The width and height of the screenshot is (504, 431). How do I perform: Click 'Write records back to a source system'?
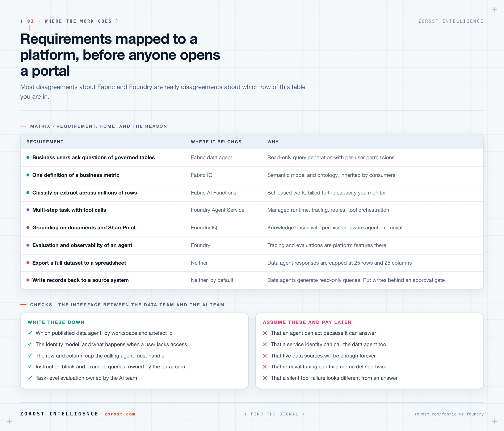click(x=80, y=280)
